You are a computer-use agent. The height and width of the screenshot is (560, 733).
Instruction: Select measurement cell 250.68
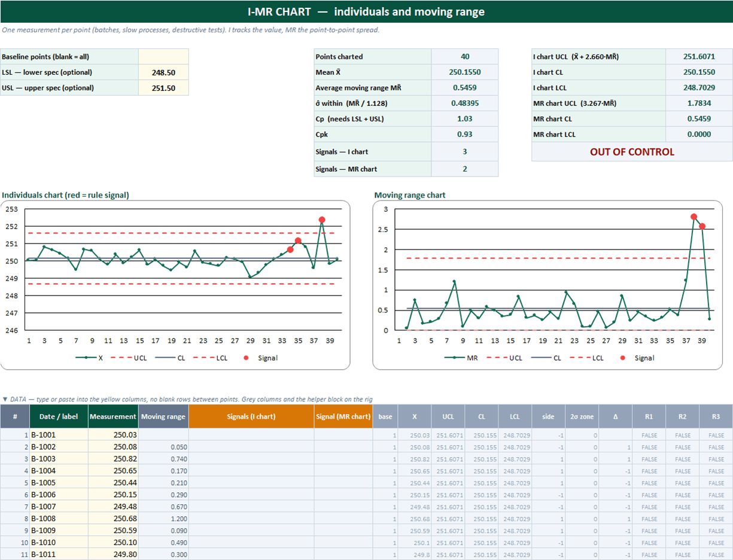point(113,519)
